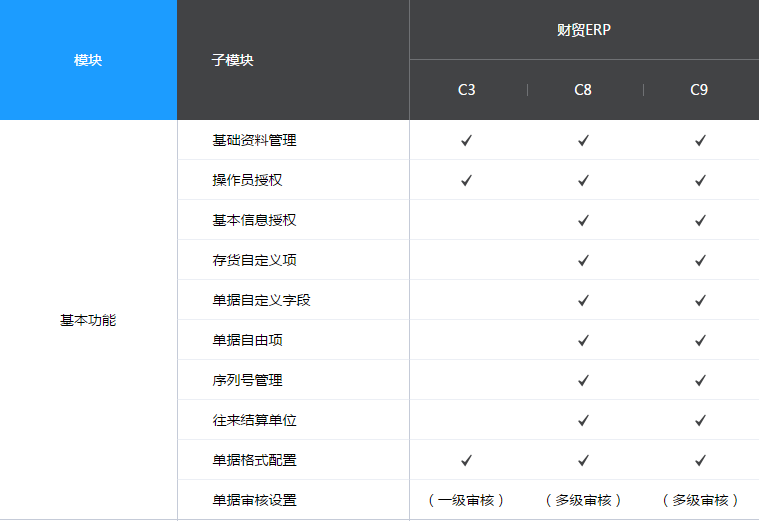Click the C8 checkmark for 操作员授权

pos(583,180)
